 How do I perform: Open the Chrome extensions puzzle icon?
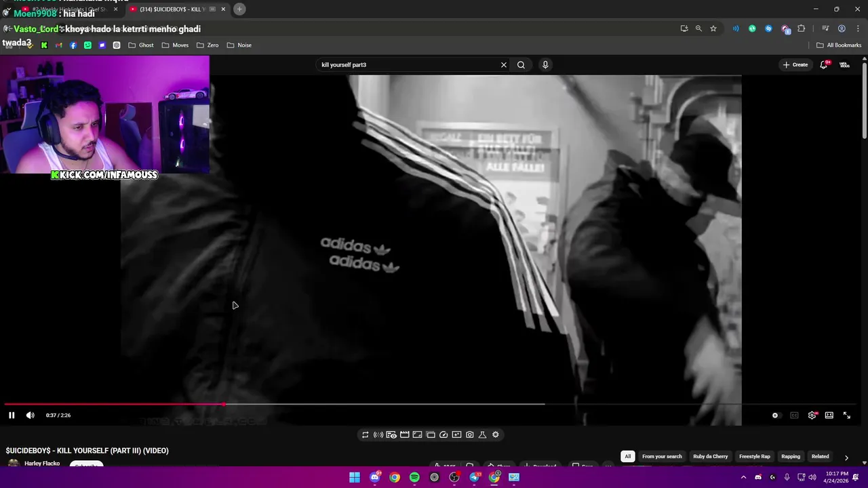(801, 28)
